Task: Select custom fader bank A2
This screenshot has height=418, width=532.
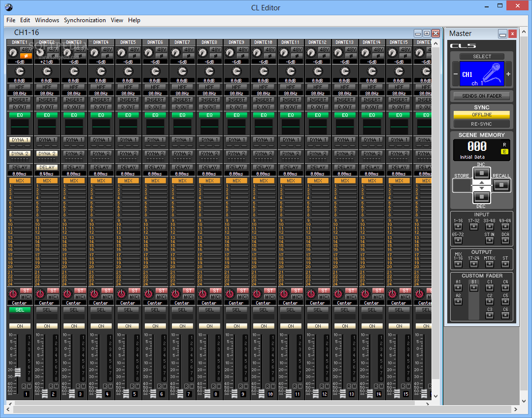Action: click(x=458, y=302)
